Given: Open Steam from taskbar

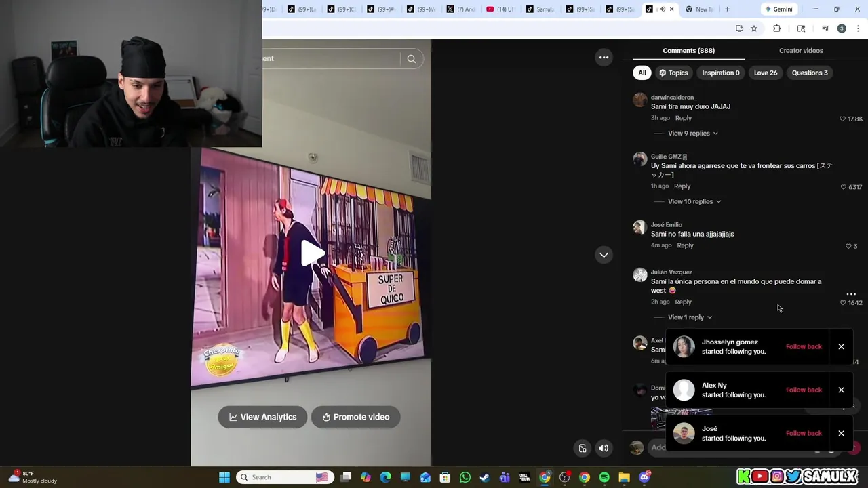Looking at the screenshot, I should pos(484,477).
